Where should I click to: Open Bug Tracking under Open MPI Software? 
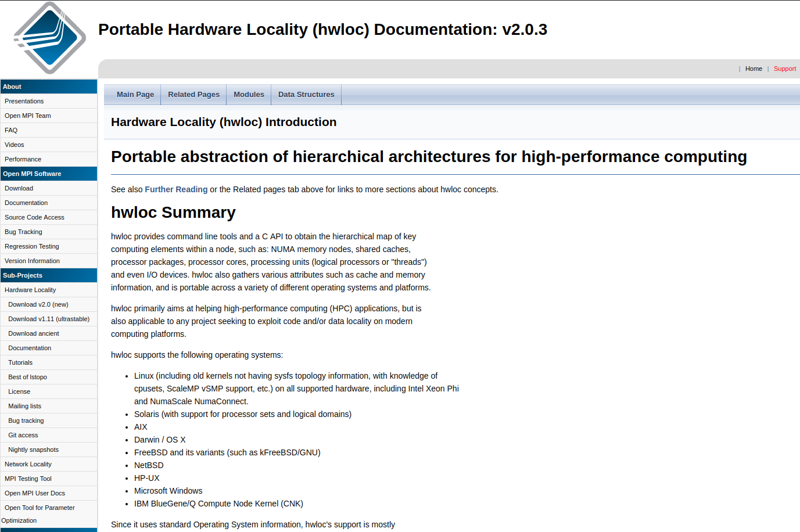[x=49, y=232]
